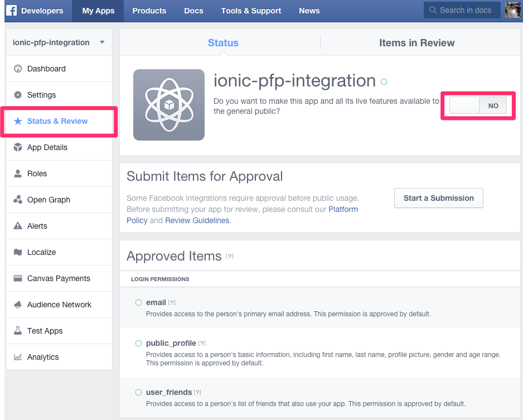The height and width of the screenshot is (420, 523).
Task: Open Canvas Payments sidebar icon
Action: pyautogui.click(x=17, y=278)
